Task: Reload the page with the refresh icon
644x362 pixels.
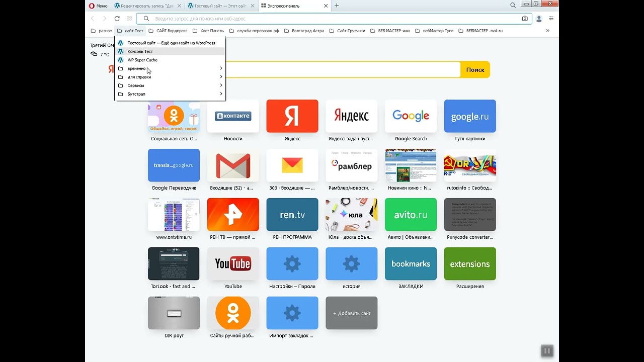Action: point(117,19)
